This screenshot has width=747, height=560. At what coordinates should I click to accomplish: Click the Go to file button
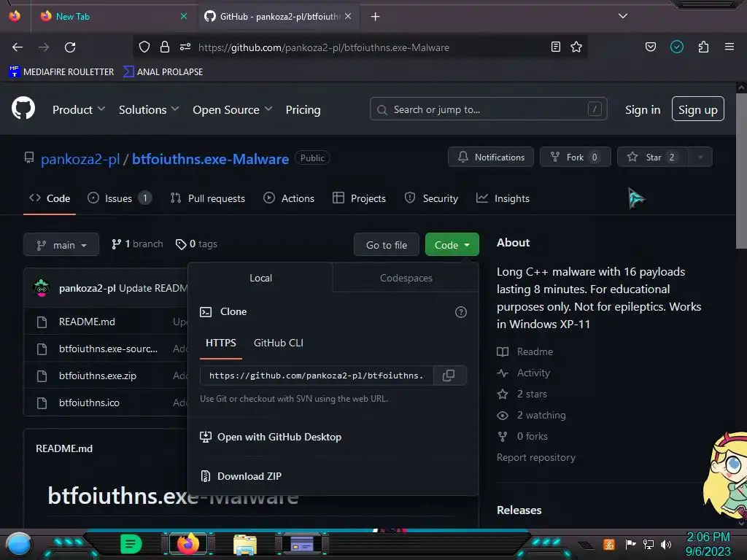pos(387,245)
